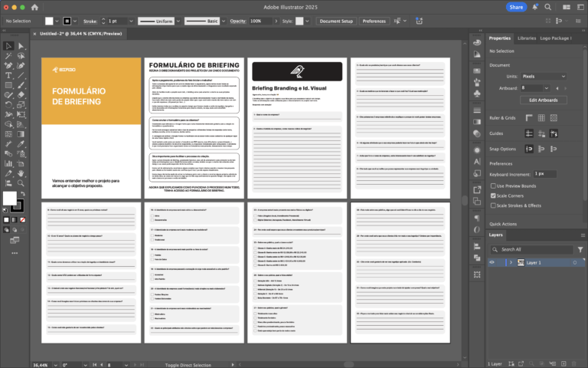This screenshot has width=588, height=368.
Task: Expand Layer 1 disclosure arrow
Action: tap(511, 262)
